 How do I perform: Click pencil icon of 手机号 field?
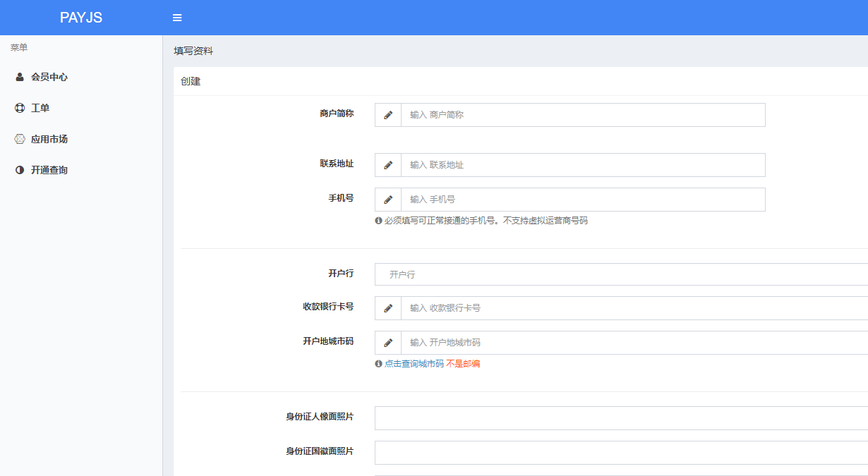[388, 200]
